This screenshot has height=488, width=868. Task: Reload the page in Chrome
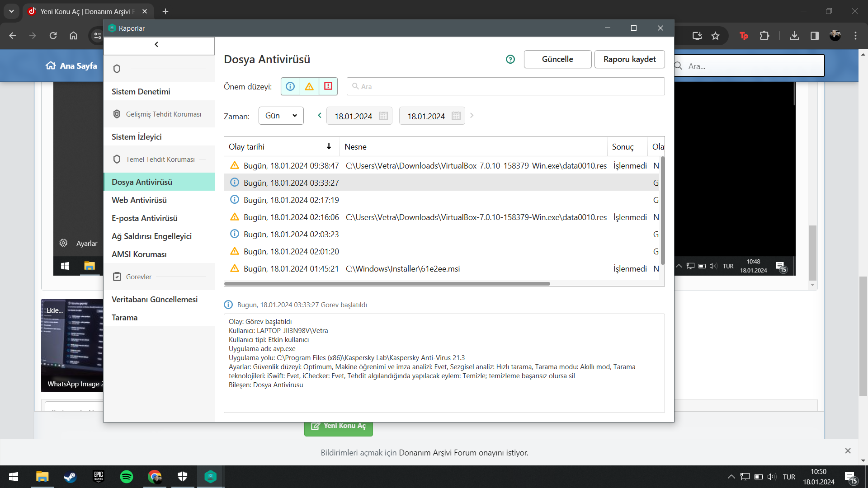point(53,36)
